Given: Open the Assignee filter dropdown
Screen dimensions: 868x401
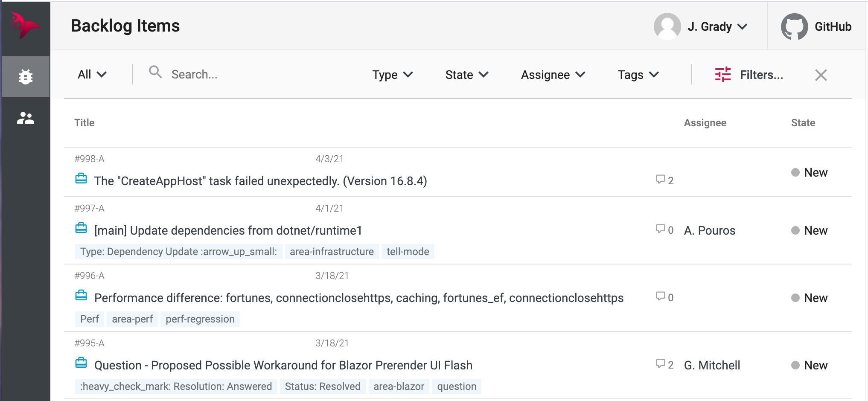Looking at the screenshot, I should pos(553,75).
